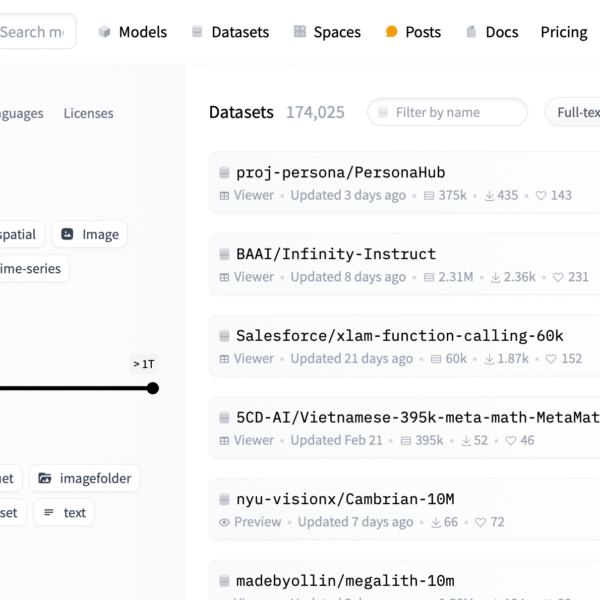Image resolution: width=600 pixels, height=600 pixels.
Task: Select the Image modality filter
Action: point(90,234)
